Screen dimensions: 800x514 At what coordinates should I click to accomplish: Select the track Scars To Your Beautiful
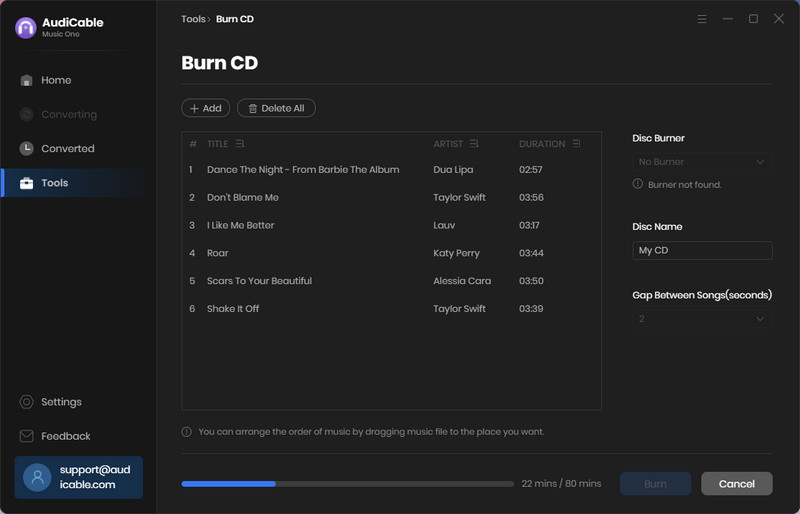pyautogui.click(x=259, y=281)
